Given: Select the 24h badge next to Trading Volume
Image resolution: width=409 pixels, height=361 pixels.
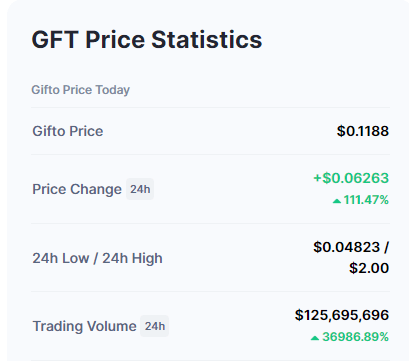Looking at the screenshot, I should (x=154, y=326).
